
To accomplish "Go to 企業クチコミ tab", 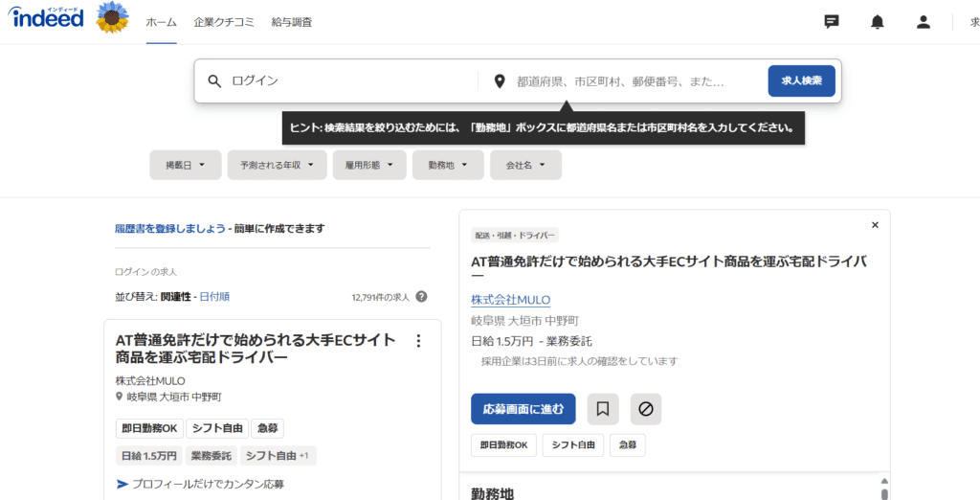I will tap(224, 22).
